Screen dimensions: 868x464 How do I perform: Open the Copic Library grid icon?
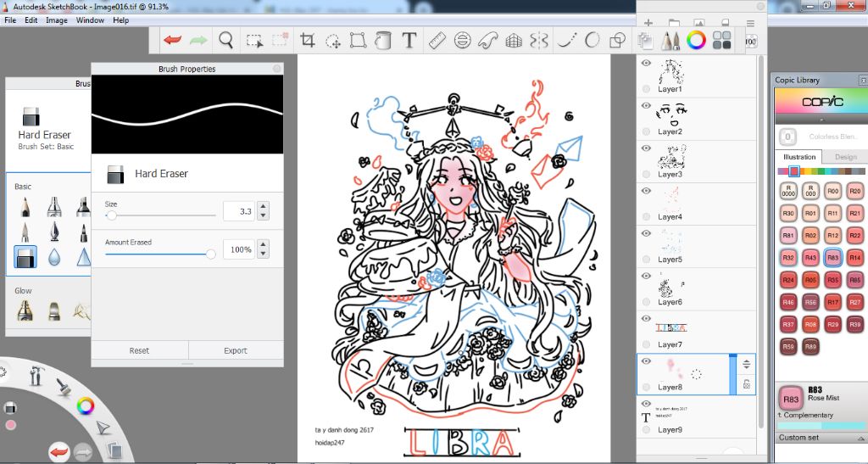point(721,40)
